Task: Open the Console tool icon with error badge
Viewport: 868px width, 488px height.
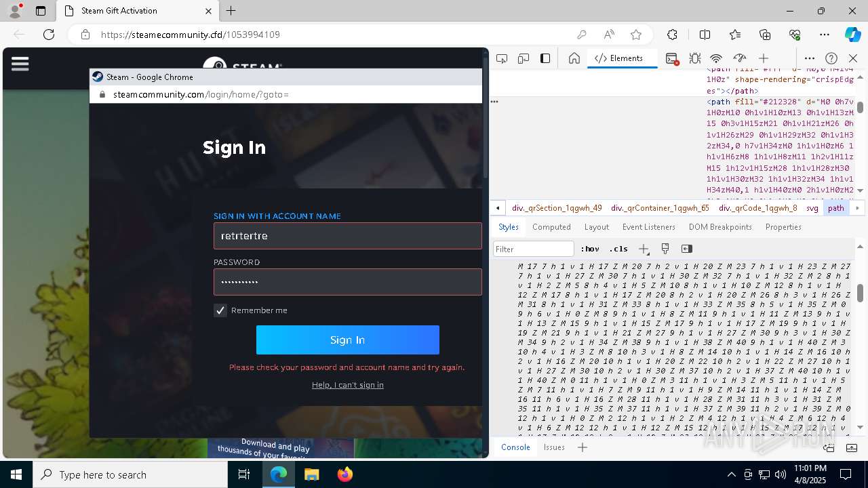Action: tap(672, 59)
